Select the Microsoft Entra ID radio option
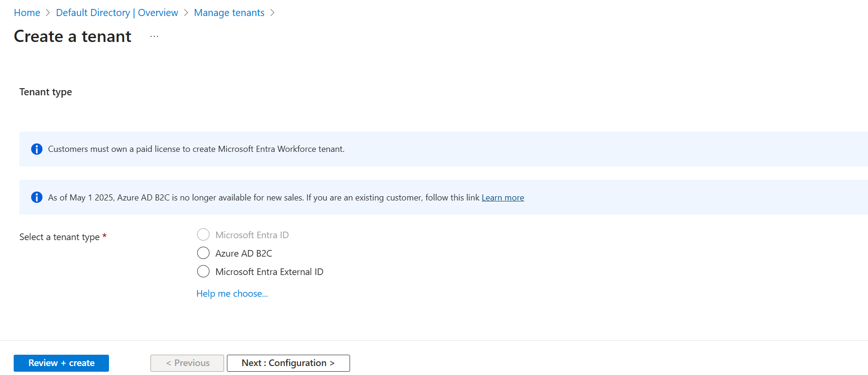Screen dimensions: 868x375 tap(203, 234)
